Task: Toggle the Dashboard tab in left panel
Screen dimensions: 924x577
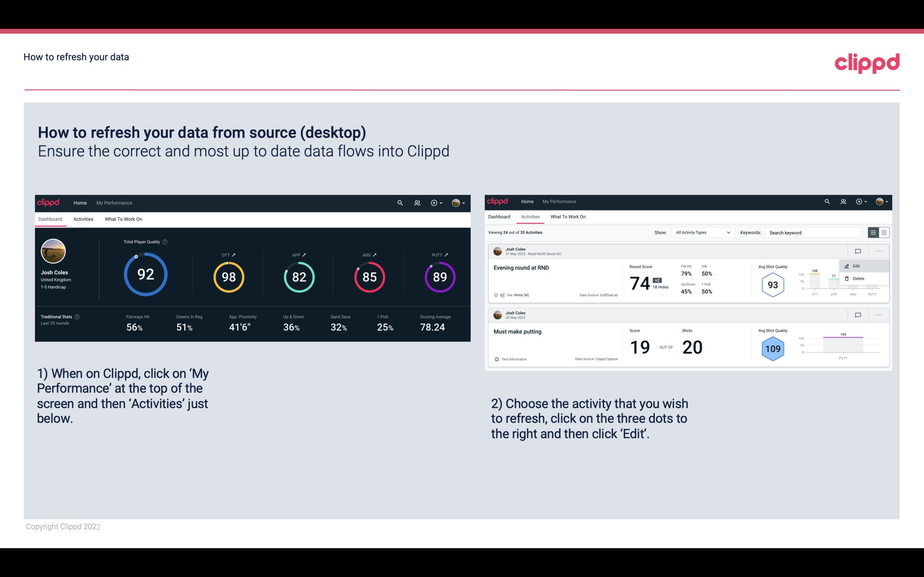Action: (50, 218)
